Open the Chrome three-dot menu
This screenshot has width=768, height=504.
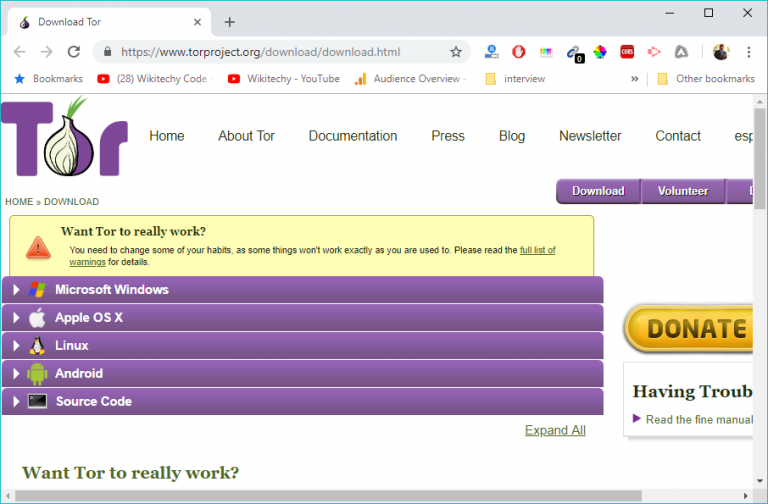click(748, 52)
